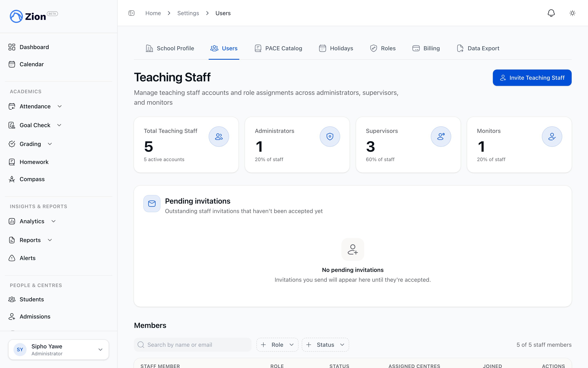
Task: Click the 'No pending invitations' text
Action: (353, 270)
